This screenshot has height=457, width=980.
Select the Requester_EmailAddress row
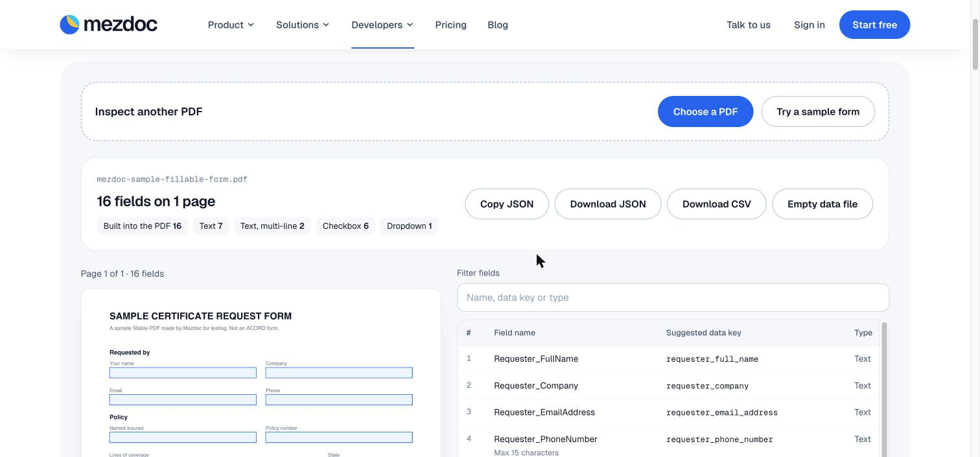click(x=668, y=412)
